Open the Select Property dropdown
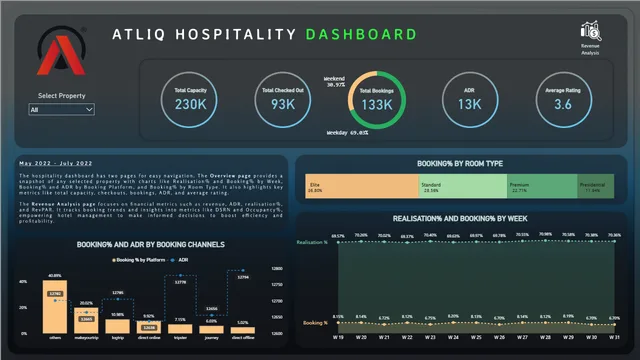 (x=62, y=109)
